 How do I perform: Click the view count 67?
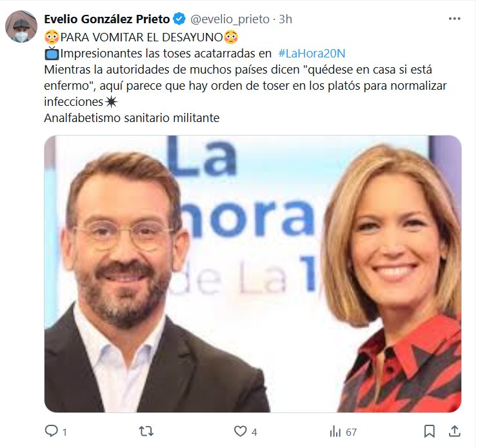[x=351, y=432]
